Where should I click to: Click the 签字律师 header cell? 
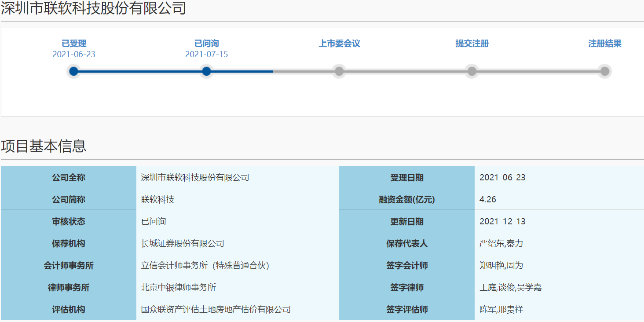407,287
